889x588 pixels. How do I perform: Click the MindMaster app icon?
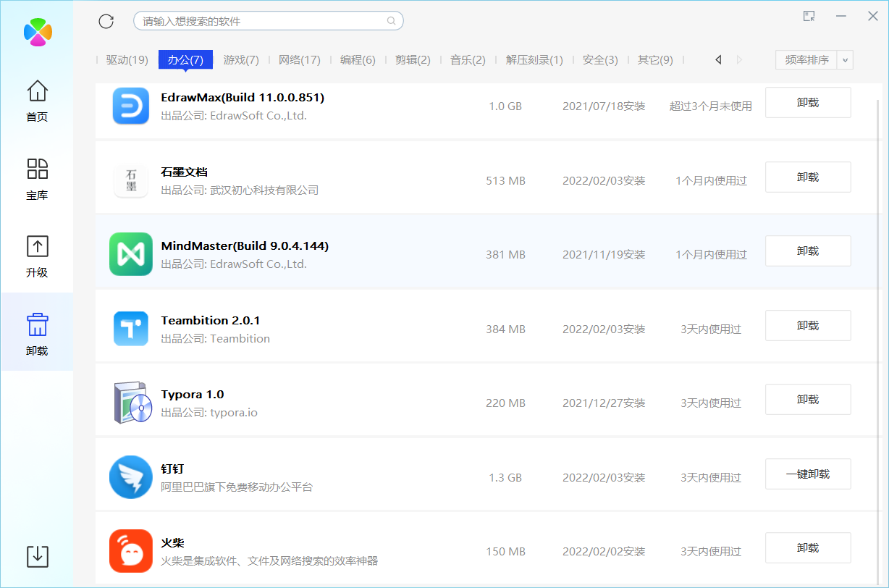click(131, 254)
